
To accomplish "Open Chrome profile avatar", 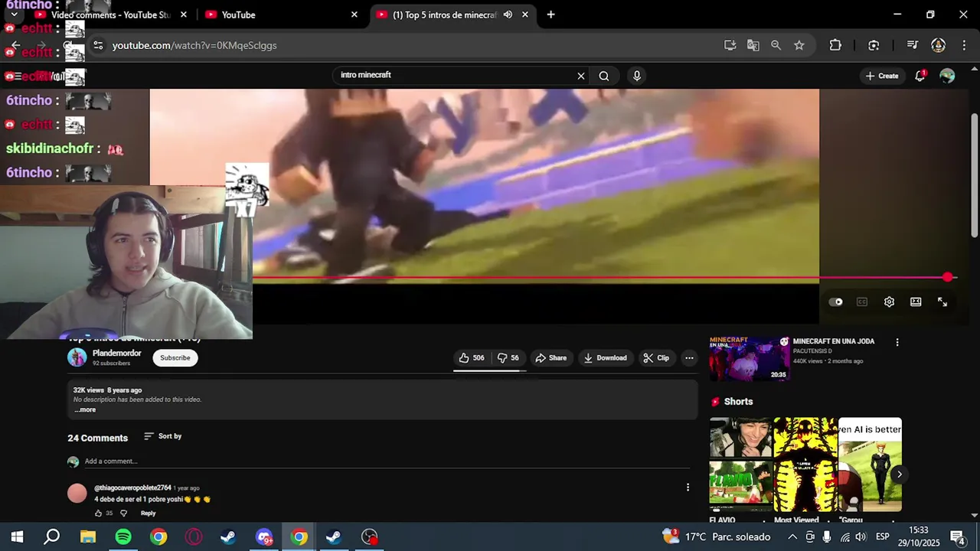I will (x=938, y=45).
